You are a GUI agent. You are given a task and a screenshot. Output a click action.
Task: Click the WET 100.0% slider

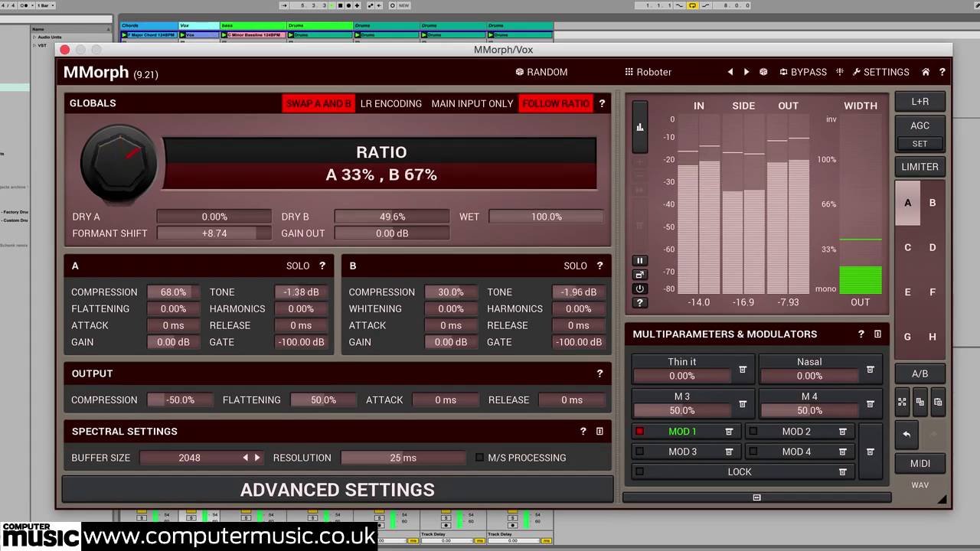click(x=546, y=217)
